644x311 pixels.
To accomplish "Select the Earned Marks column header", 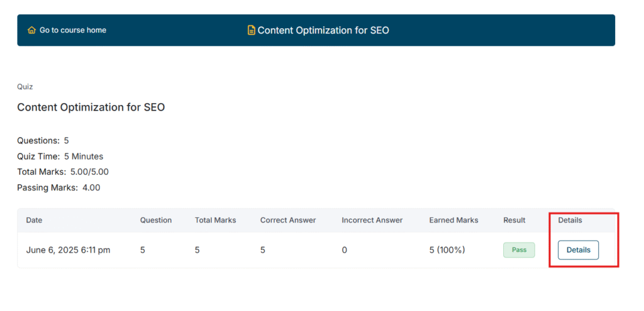I will [453, 221].
